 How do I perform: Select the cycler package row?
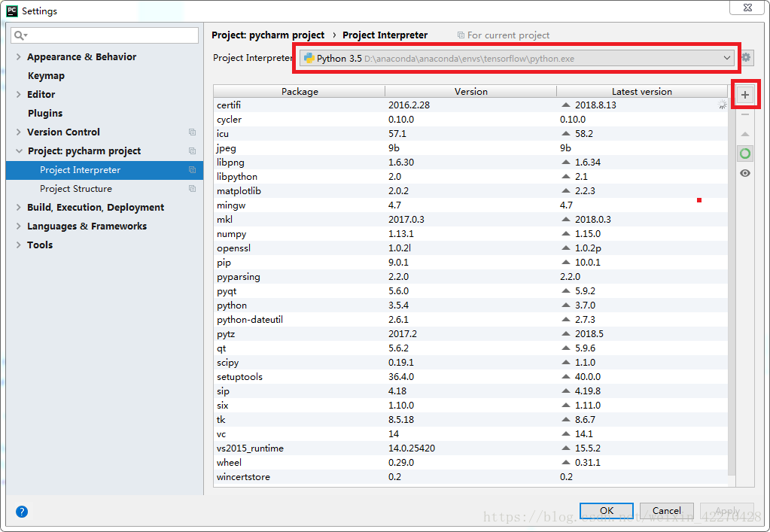pos(471,119)
